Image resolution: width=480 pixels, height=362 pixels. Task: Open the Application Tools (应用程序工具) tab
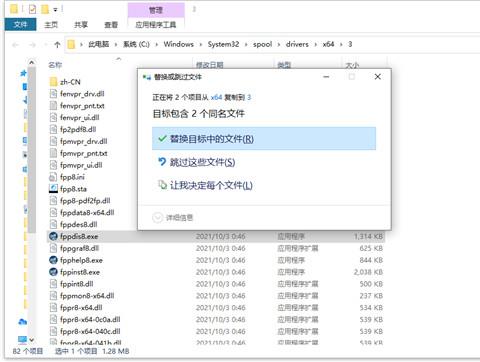click(x=156, y=25)
